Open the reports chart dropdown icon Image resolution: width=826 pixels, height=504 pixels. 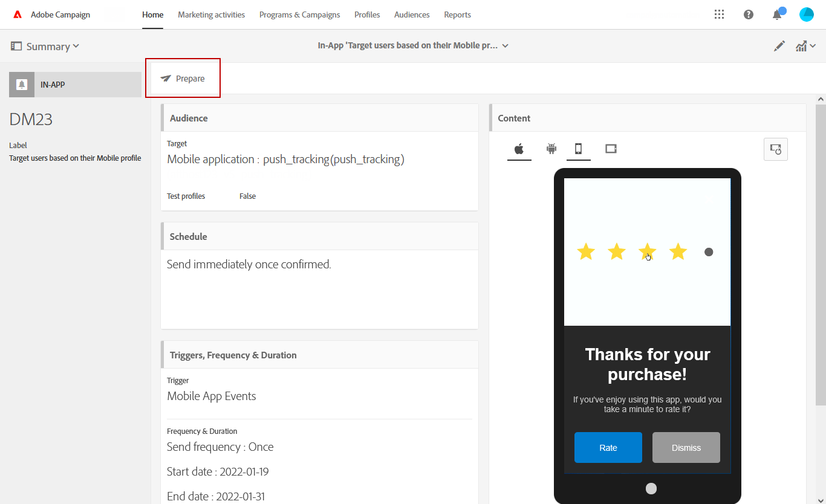(805, 46)
